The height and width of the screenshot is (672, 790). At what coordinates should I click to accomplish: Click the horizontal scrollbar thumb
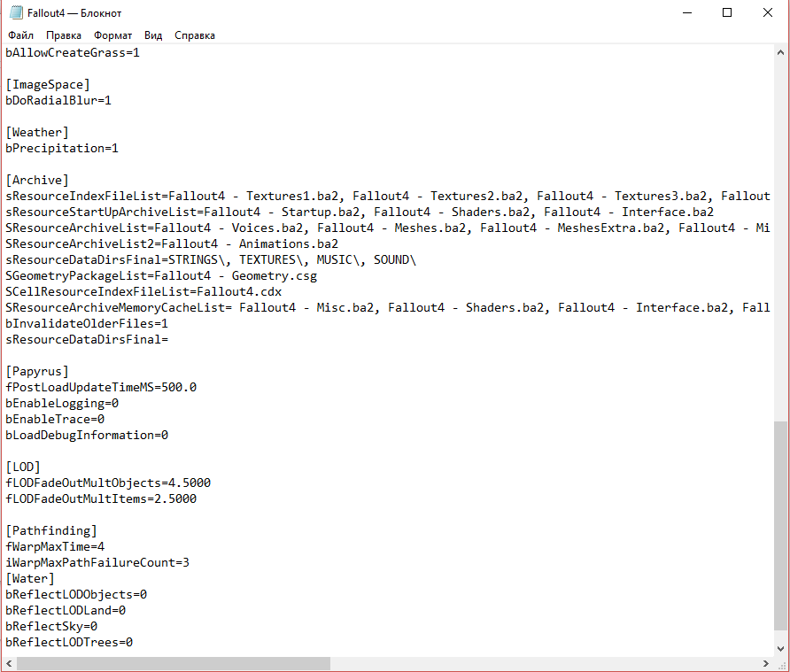[x=174, y=663]
